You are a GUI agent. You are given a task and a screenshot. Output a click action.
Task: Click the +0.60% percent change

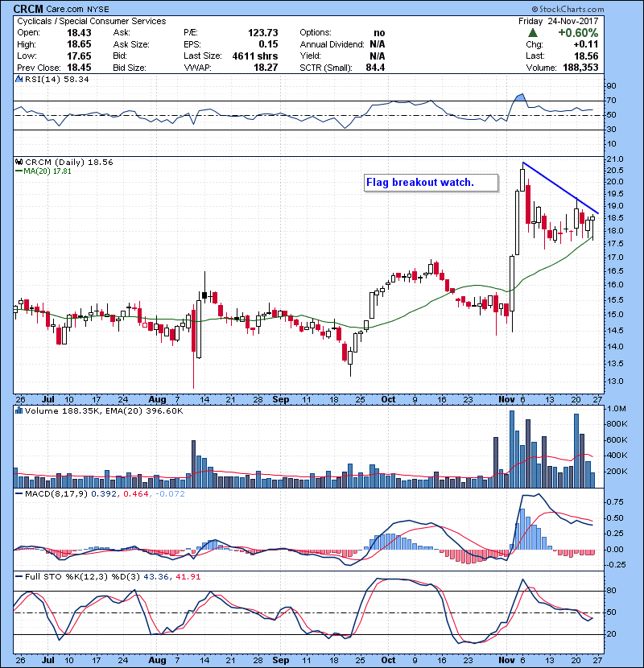click(578, 33)
